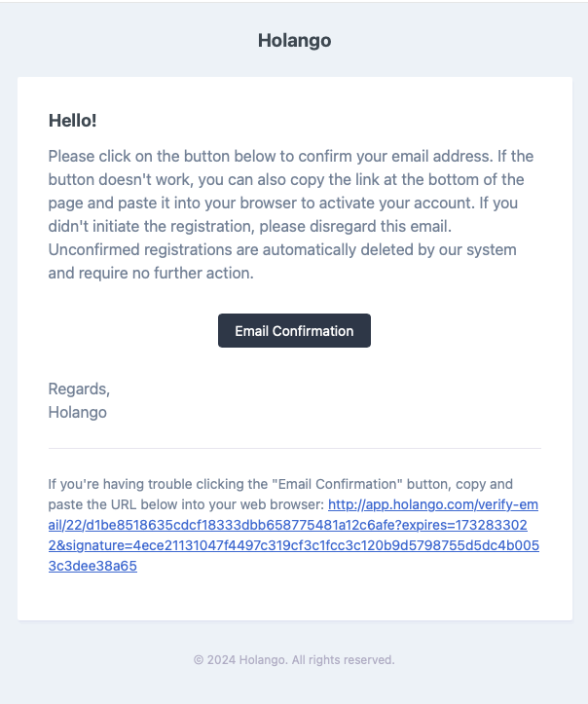Click the URL ending "3c3dee38a65"

point(92,566)
